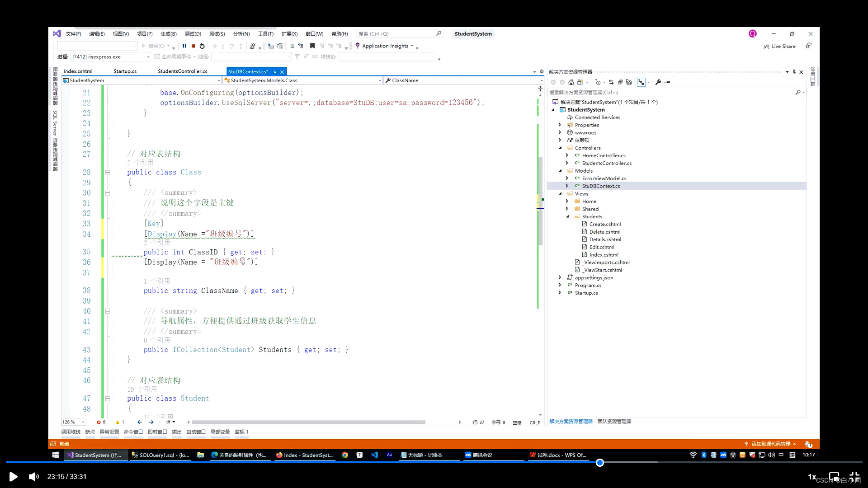Open the 调试(D) menu

pyautogui.click(x=193, y=34)
